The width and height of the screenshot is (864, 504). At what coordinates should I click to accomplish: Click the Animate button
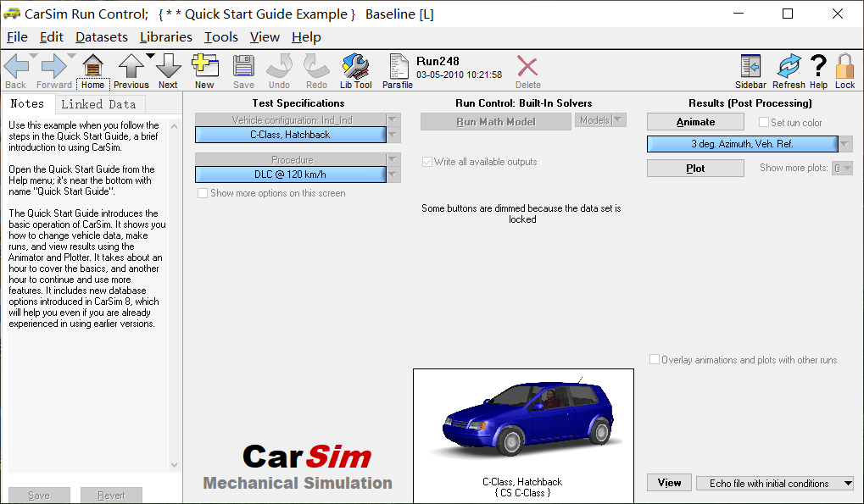695,121
